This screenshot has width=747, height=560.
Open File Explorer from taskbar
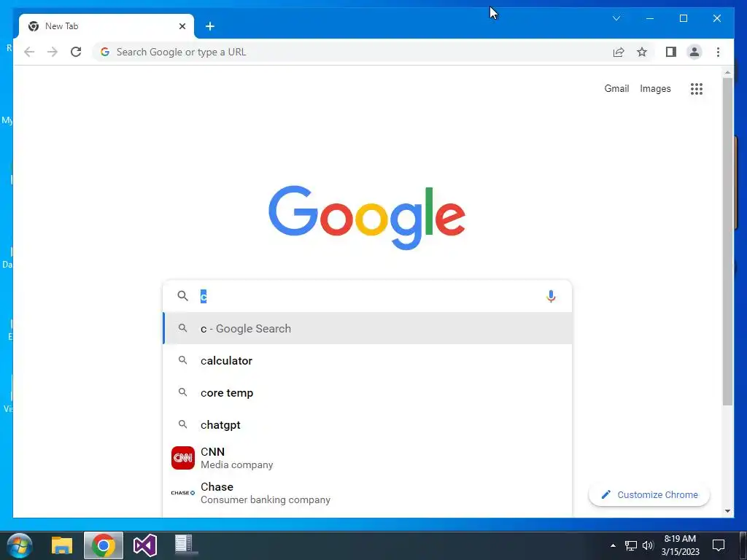click(62, 545)
